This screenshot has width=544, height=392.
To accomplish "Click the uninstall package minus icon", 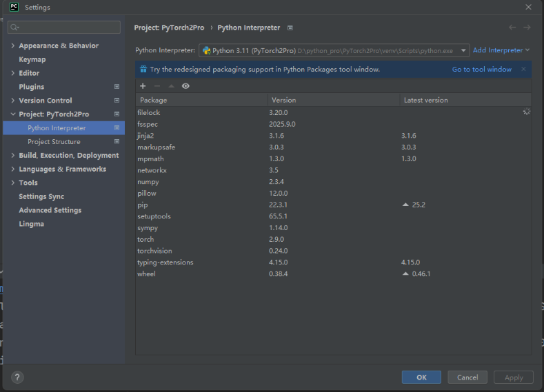I will click(157, 86).
